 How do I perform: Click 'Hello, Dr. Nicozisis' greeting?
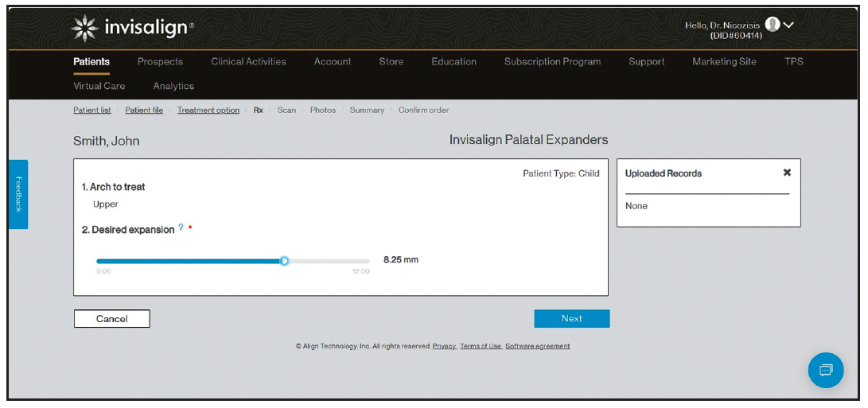(722, 25)
